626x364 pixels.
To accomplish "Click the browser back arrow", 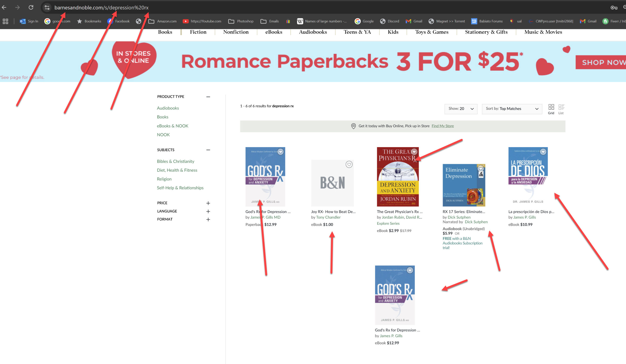I will (x=4, y=7).
